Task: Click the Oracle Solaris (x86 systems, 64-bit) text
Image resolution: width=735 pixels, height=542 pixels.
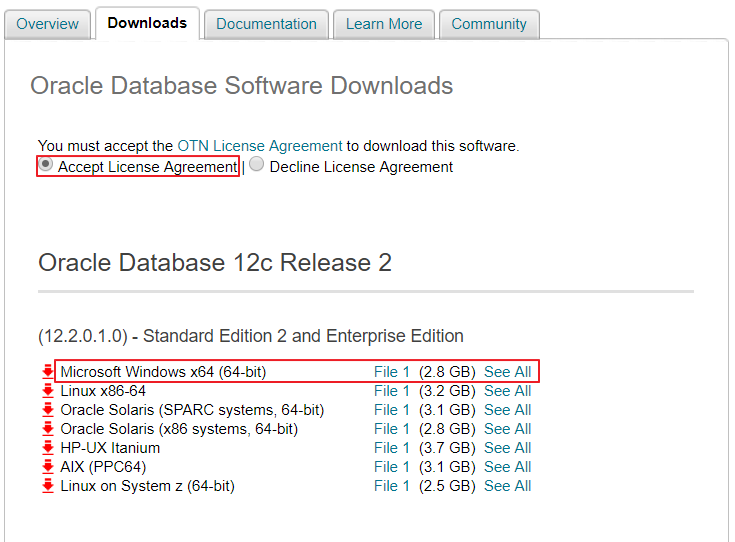Action: pos(179,429)
